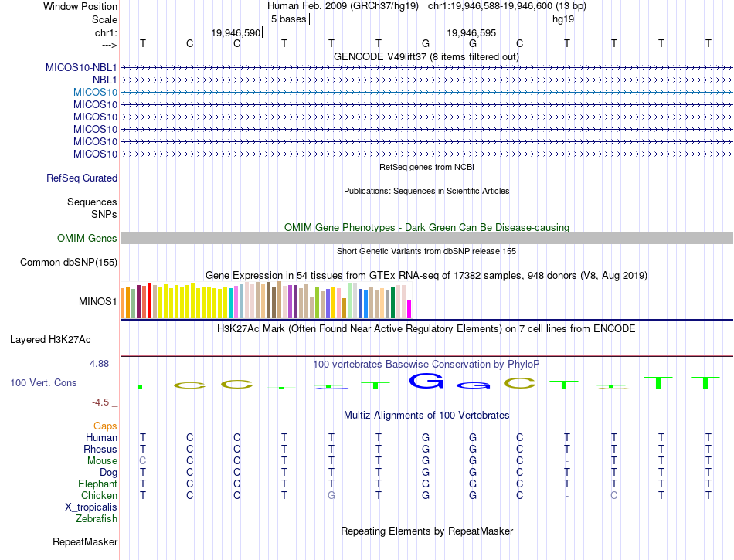The height and width of the screenshot is (560, 734).
Task: Select the Mouse species row label
Action: (102, 461)
